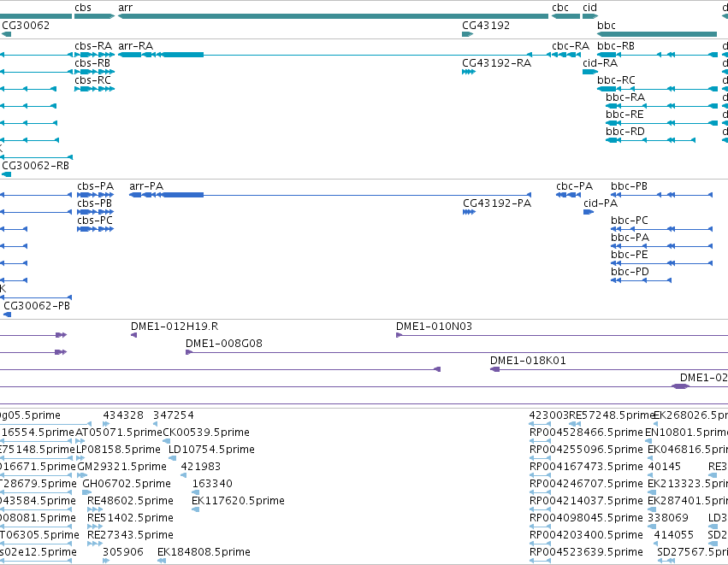Select EST RP004167473.5prime
The height and width of the screenshot is (565, 728).
click(x=540, y=475)
